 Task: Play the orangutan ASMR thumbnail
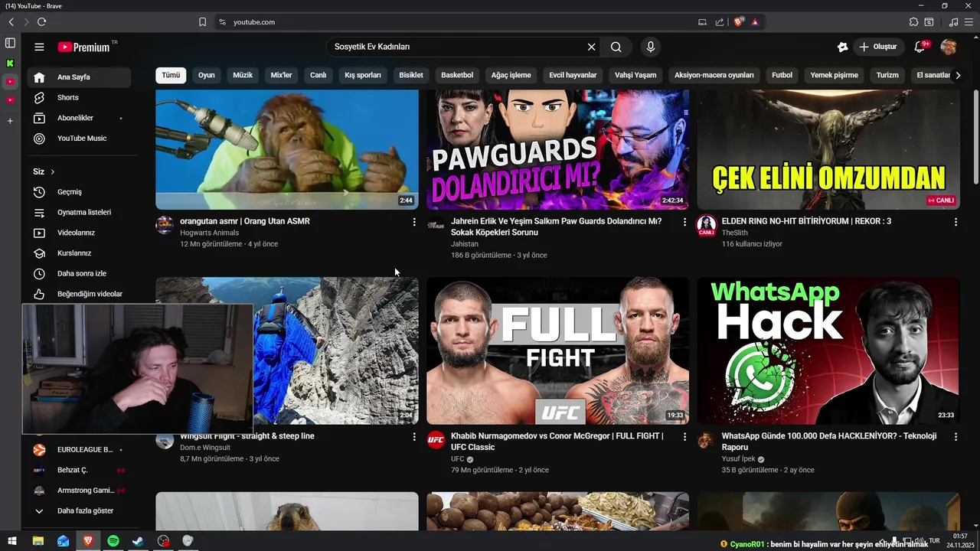(287, 149)
